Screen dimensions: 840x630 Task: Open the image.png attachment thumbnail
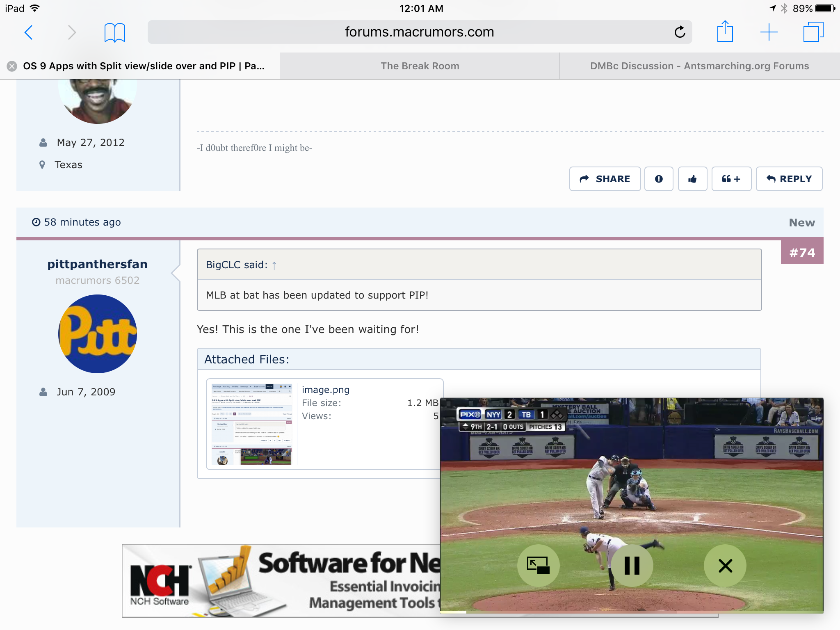251,424
